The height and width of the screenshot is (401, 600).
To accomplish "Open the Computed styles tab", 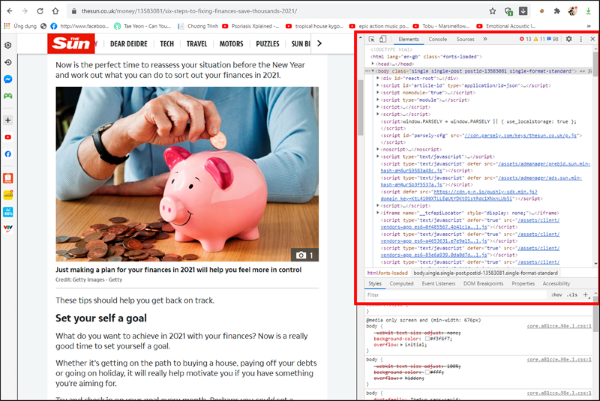I will (401, 283).
